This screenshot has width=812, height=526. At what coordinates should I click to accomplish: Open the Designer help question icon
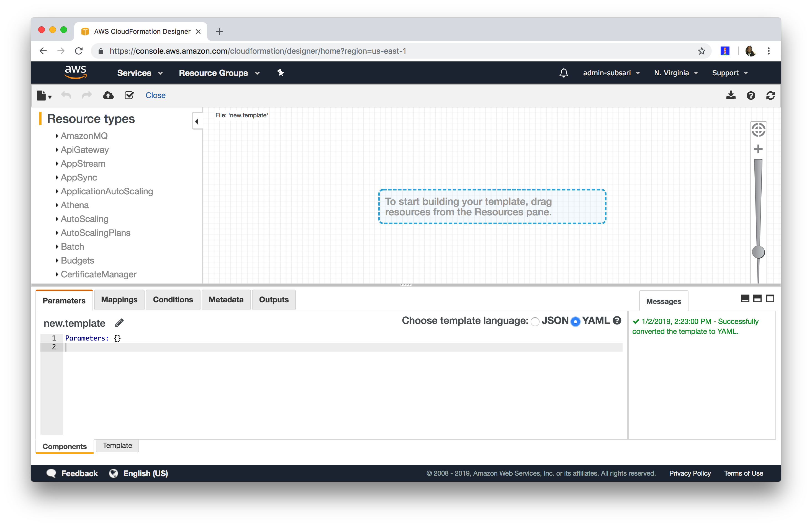point(751,96)
